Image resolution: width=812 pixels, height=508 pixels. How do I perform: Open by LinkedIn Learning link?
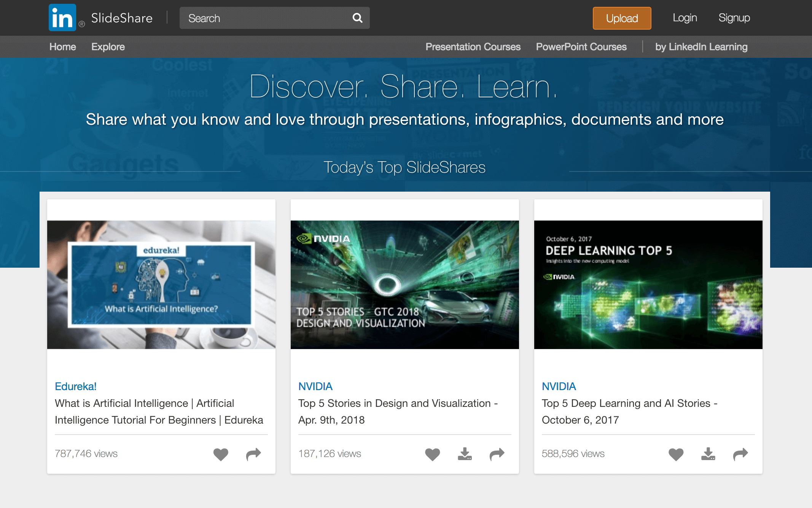coord(701,47)
